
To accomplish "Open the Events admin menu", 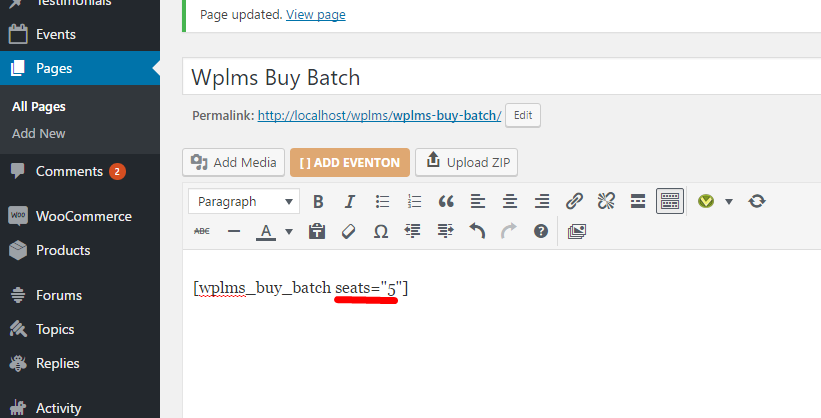I will pos(80,35).
